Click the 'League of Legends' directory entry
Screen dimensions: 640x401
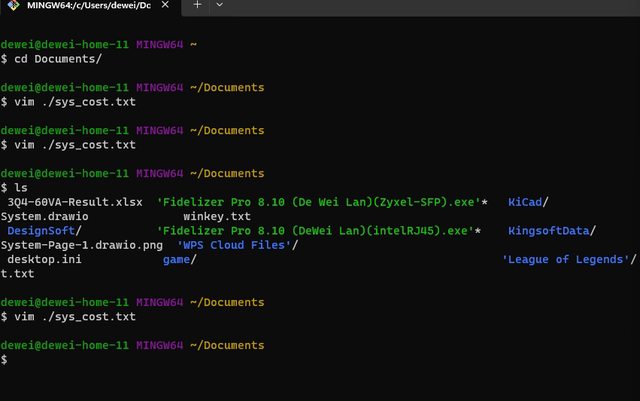pos(566,259)
